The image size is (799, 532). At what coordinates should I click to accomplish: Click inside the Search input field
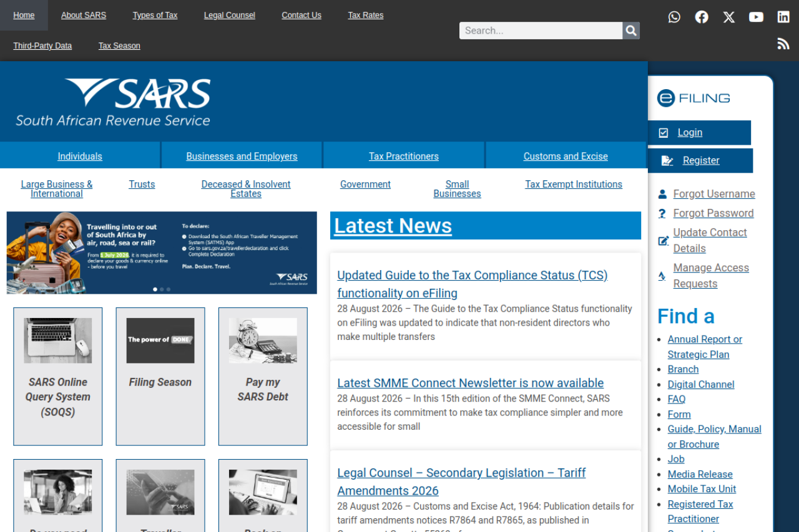(x=541, y=31)
